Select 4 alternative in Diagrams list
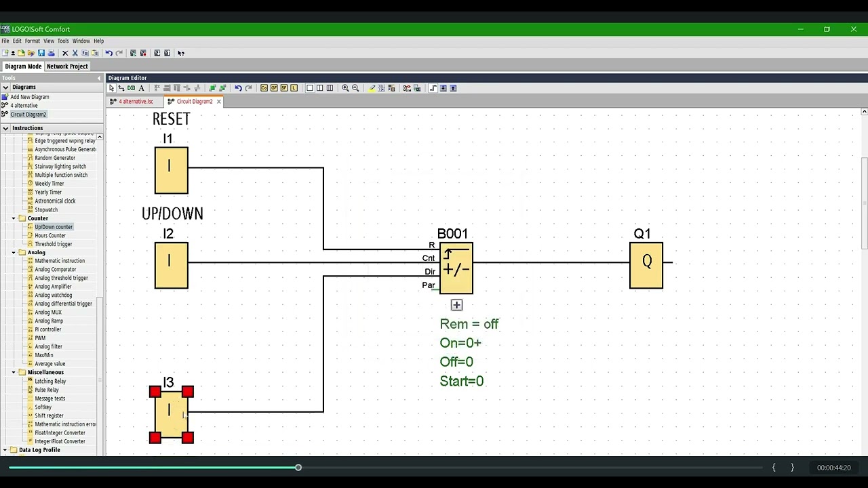 tap(24, 106)
